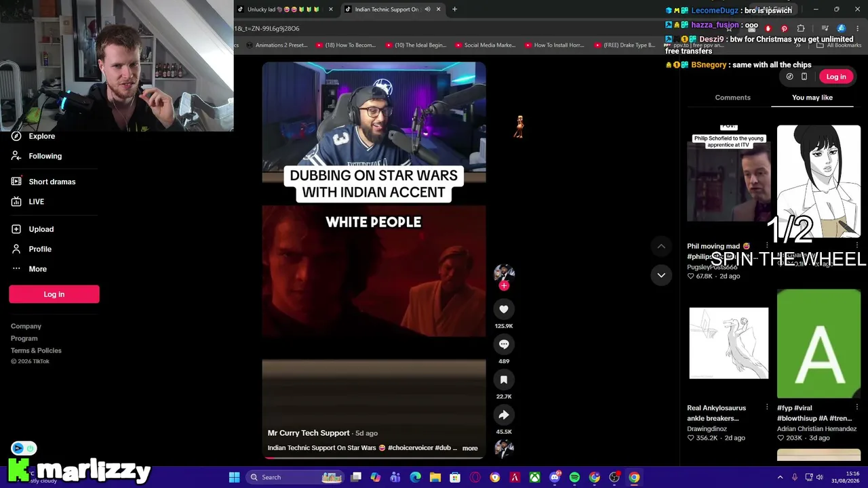Open Microsoft Edge from the taskbar
The width and height of the screenshot is (868, 488).
pos(416,477)
